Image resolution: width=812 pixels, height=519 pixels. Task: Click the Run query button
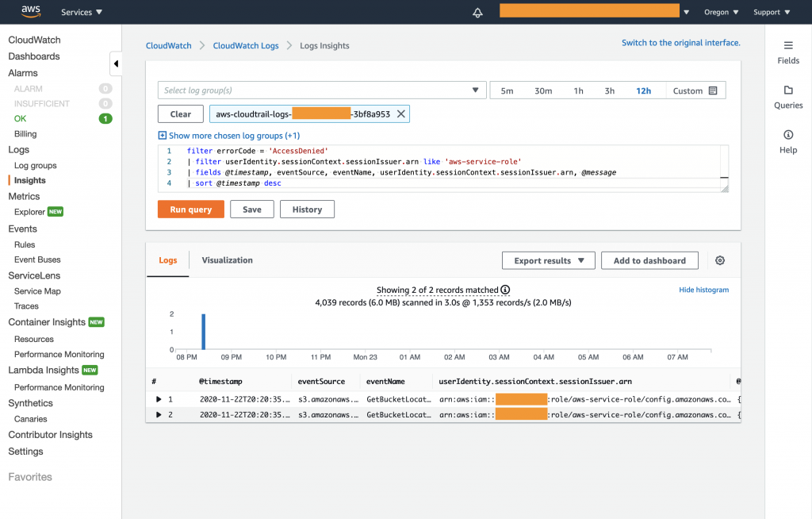(190, 209)
